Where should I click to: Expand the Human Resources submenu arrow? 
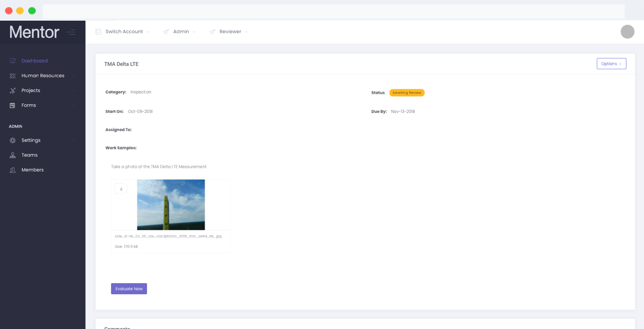(x=74, y=76)
